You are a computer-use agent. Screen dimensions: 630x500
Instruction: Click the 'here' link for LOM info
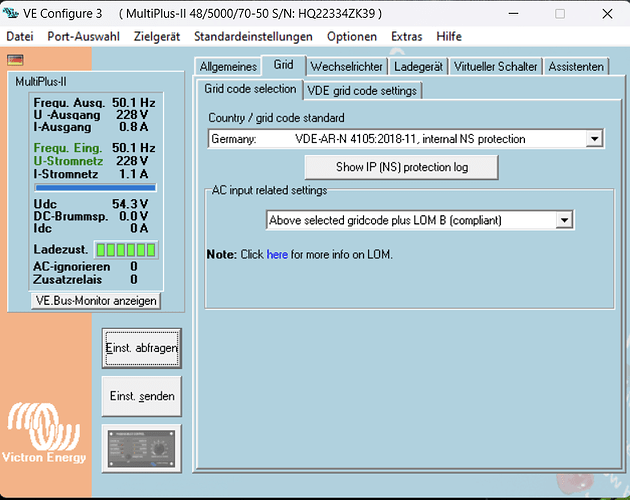click(x=277, y=255)
